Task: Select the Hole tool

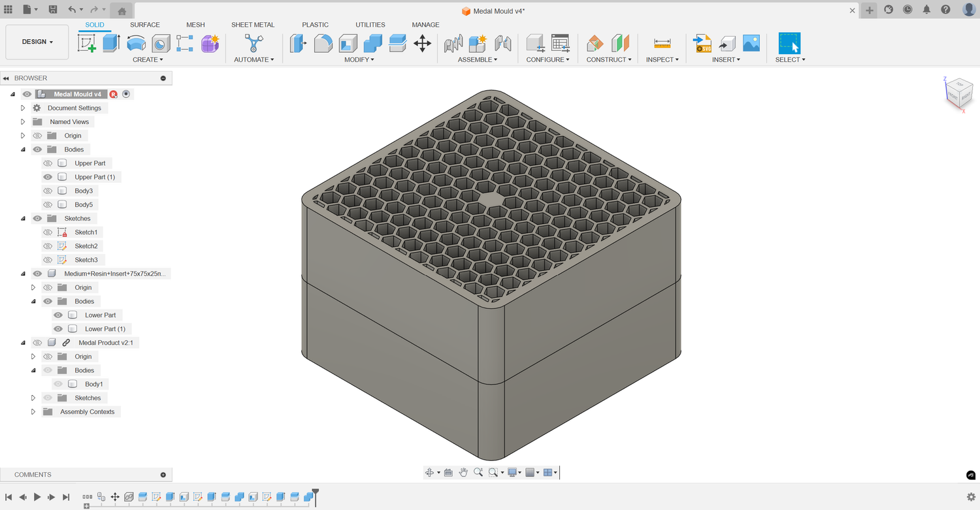Action: click(x=161, y=44)
